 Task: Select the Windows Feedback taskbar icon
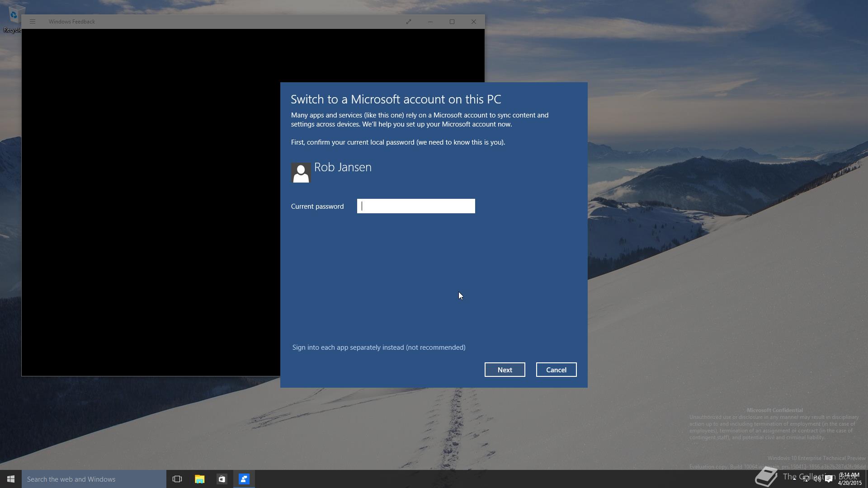click(x=244, y=479)
